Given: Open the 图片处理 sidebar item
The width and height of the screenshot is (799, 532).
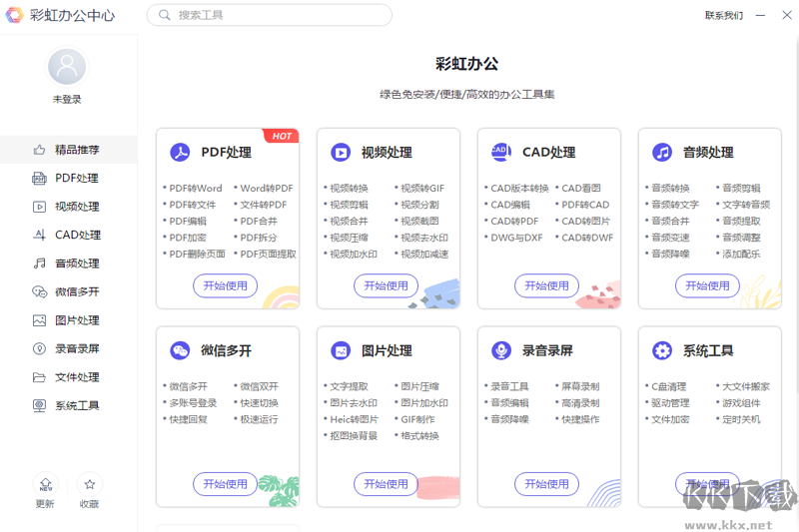Looking at the screenshot, I should pyautogui.click(x=69, y=320).
